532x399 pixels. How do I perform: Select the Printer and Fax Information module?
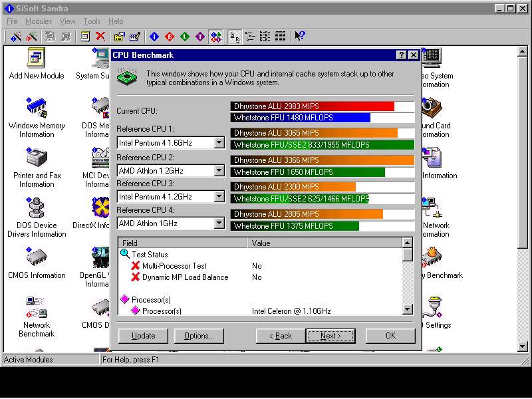(37, 168)
